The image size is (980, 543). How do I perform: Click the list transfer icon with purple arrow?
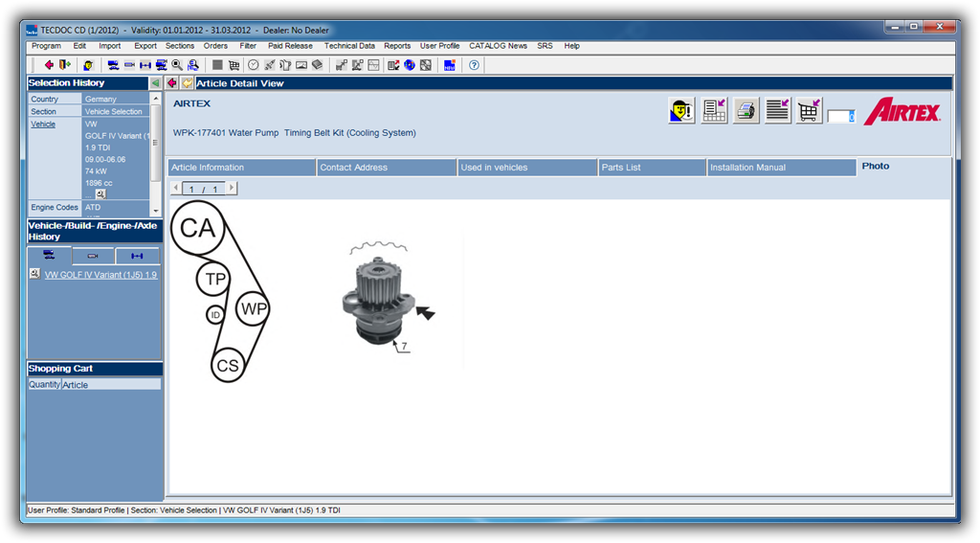(x=777, y=111)
